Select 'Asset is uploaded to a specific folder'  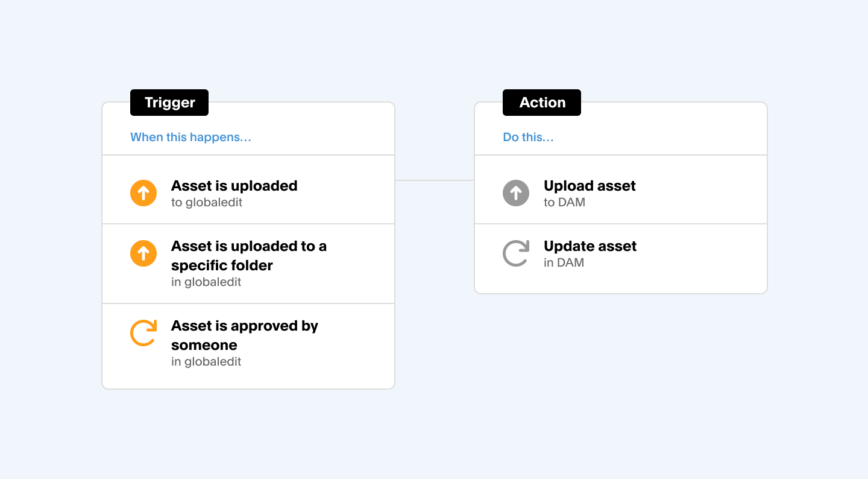[249, 256]
